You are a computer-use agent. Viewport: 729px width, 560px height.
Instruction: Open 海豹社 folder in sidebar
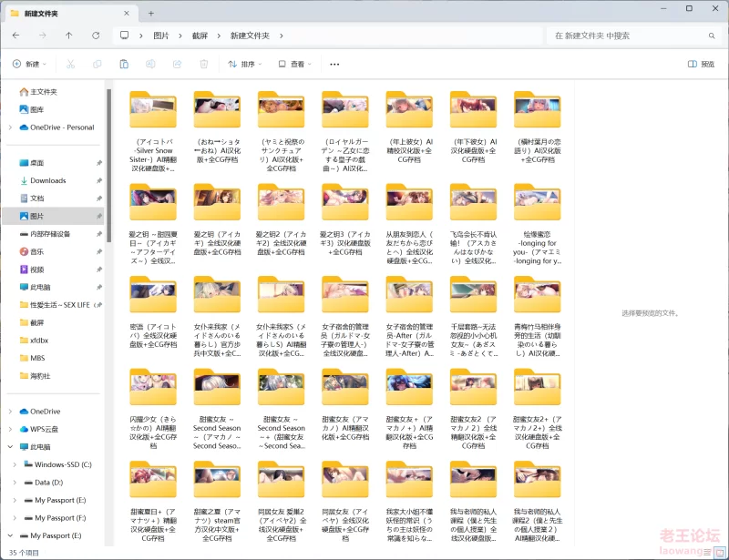pyautogui.click(x=35, y=375)
